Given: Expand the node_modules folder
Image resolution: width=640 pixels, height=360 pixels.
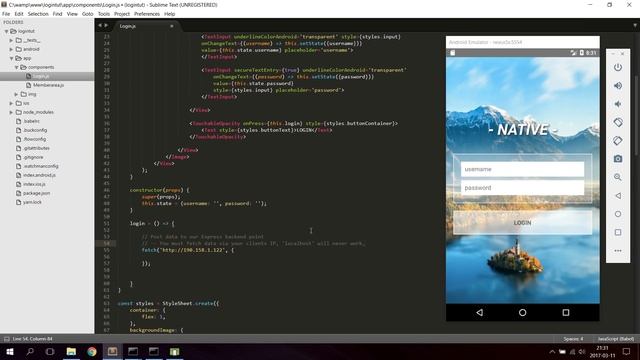Looking at the screenshot, I should (11, 112).
